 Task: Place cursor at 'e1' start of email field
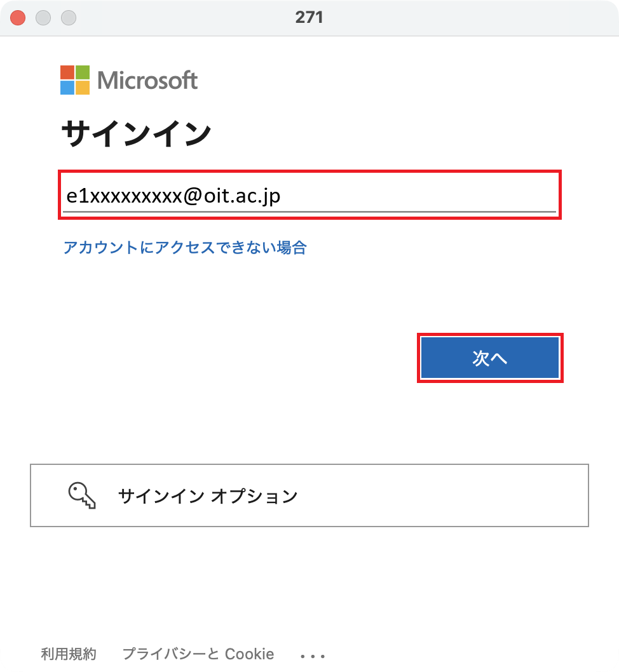coord(68,196)
